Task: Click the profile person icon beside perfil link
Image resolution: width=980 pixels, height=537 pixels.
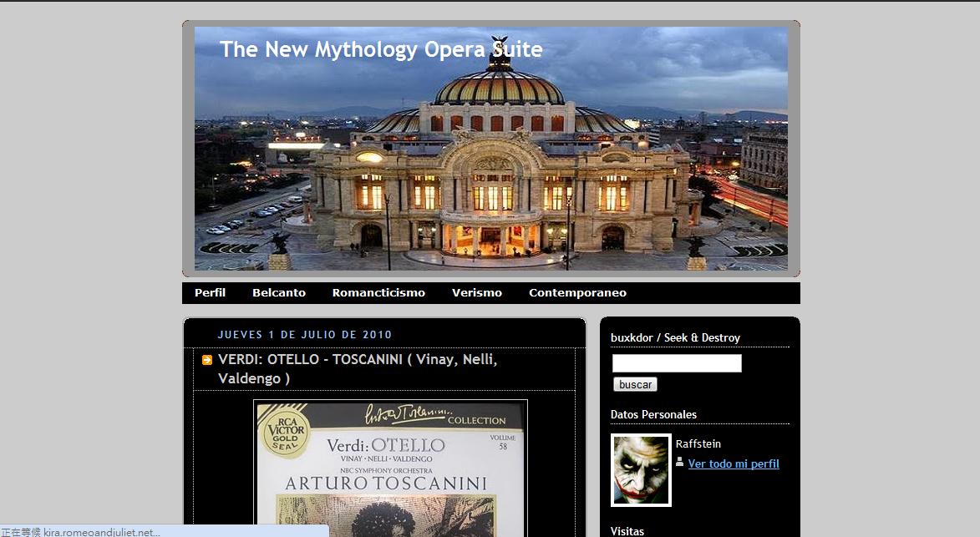Action: click(x=679, y=462)
